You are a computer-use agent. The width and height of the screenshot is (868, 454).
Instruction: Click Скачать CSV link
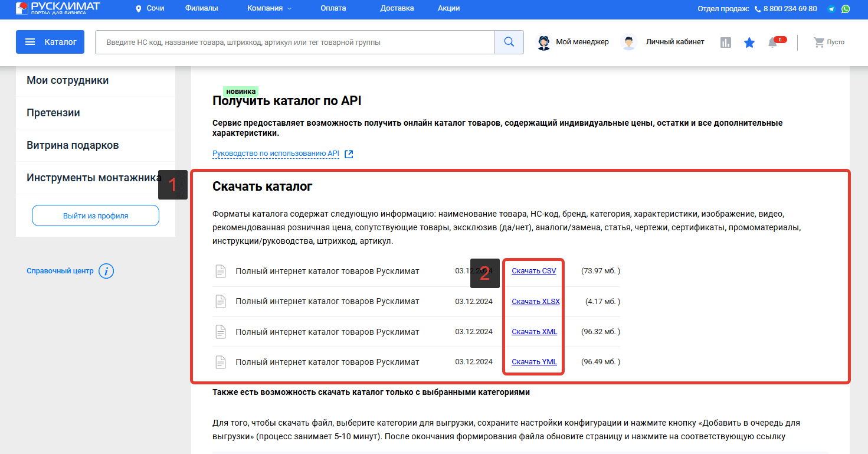coord(534,271)
